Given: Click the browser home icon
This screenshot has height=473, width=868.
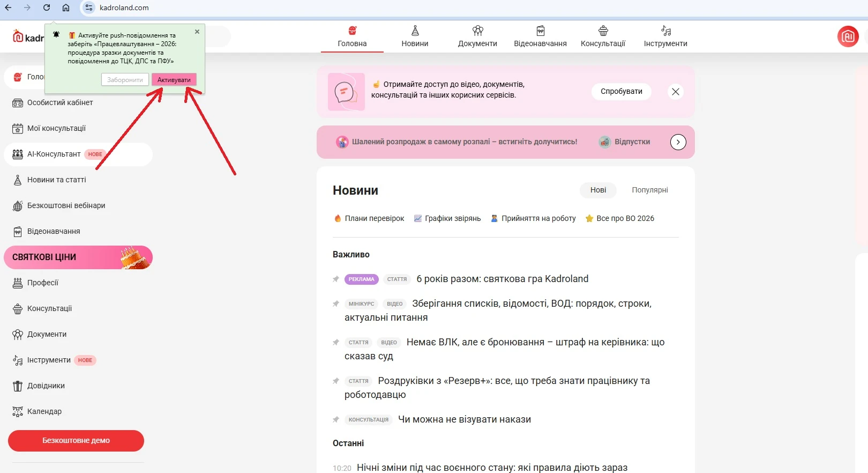Looking at the screenshot, I should (66, 8).
